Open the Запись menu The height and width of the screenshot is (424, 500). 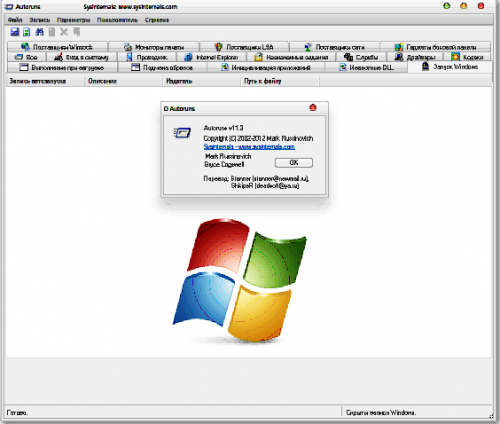40,20
